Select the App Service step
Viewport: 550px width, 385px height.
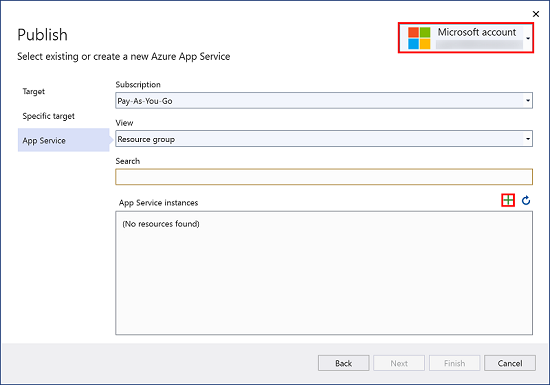click(x=63, y=140)
